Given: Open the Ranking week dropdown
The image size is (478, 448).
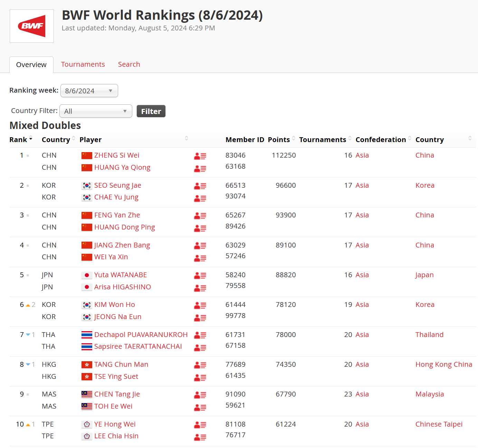Looking at the screenshot, I should point(89,91).
